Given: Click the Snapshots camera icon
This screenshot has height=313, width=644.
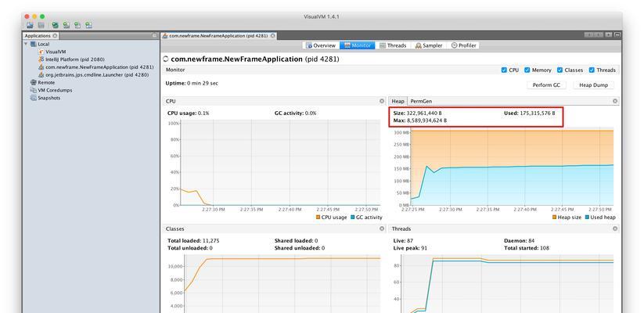Looking at the screenshot, I should [34, 98].
